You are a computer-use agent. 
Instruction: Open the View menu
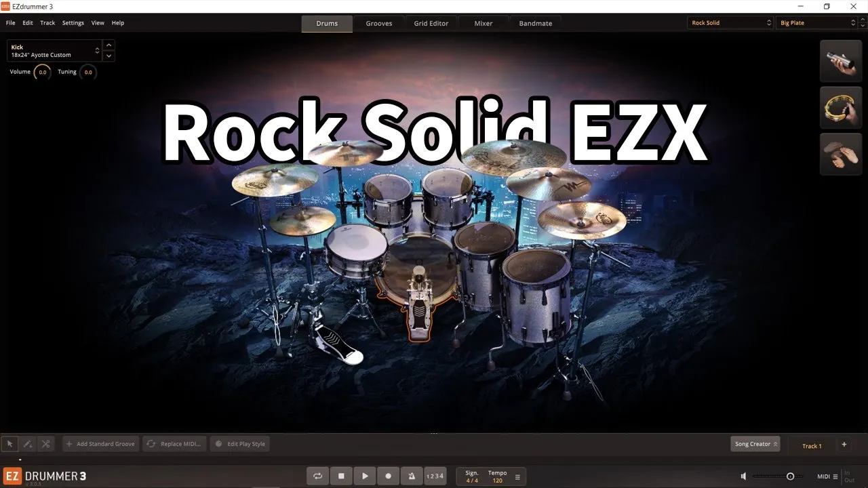pos(98,23)
